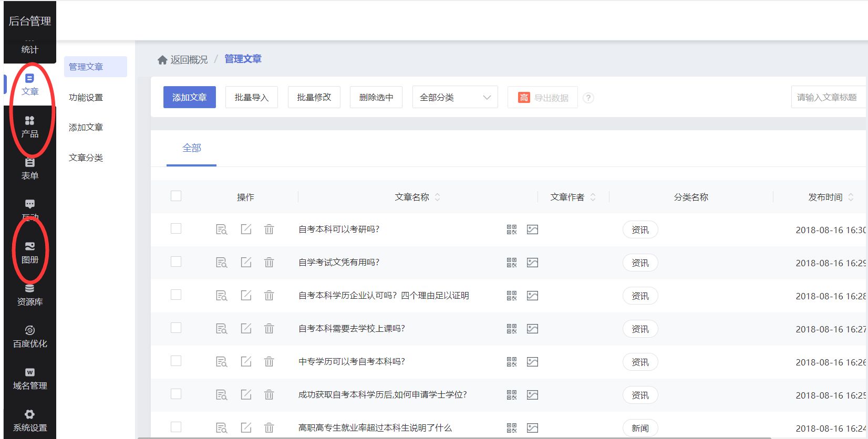Open 功能设置 in submenu
This screenshot has width=868, height=439.
coord(86,98)
